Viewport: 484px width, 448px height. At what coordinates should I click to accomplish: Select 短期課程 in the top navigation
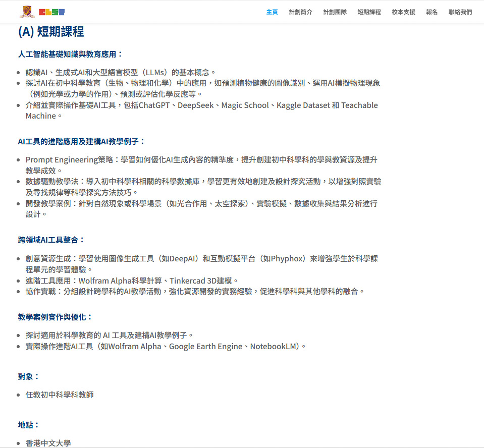coord(369,12)
